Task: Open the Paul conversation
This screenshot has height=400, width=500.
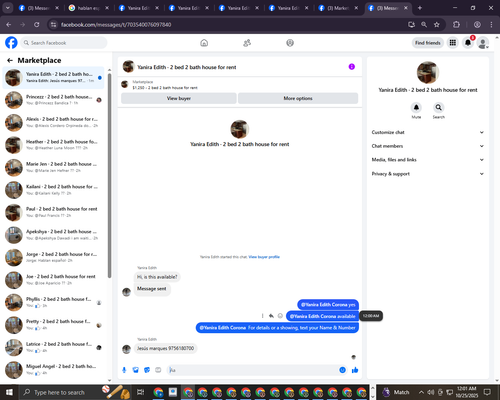Action: [x=54, y=212]
